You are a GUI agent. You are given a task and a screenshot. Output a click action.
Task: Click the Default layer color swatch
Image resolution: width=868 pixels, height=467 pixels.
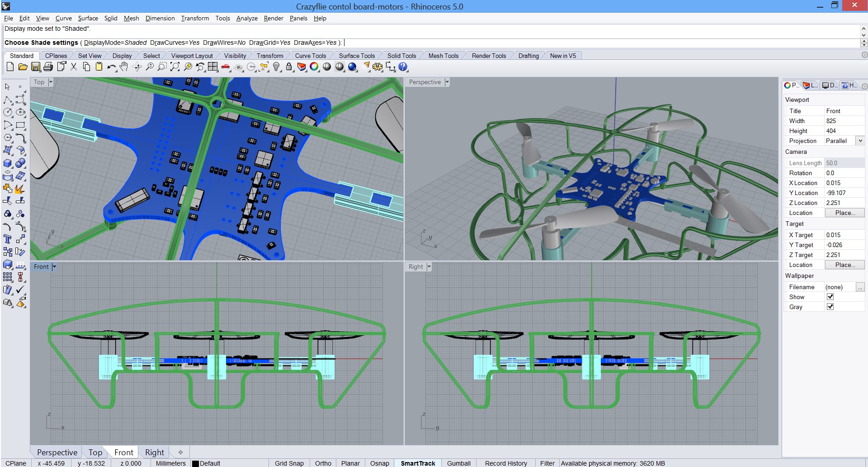tap(195, 463)
